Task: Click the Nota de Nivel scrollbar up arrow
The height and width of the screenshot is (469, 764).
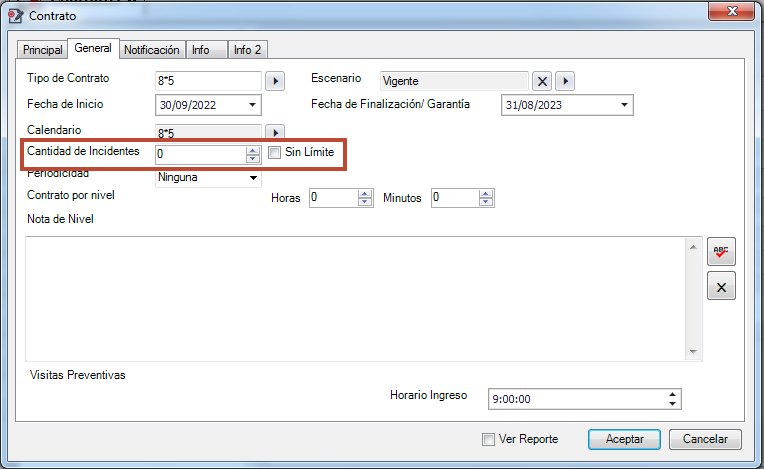Action: [693, 247]
